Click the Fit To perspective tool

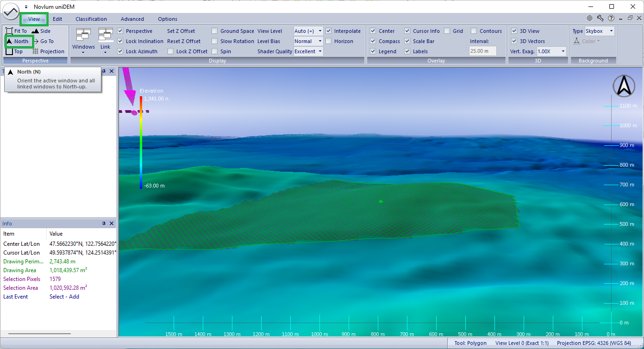tap(16, 31)
